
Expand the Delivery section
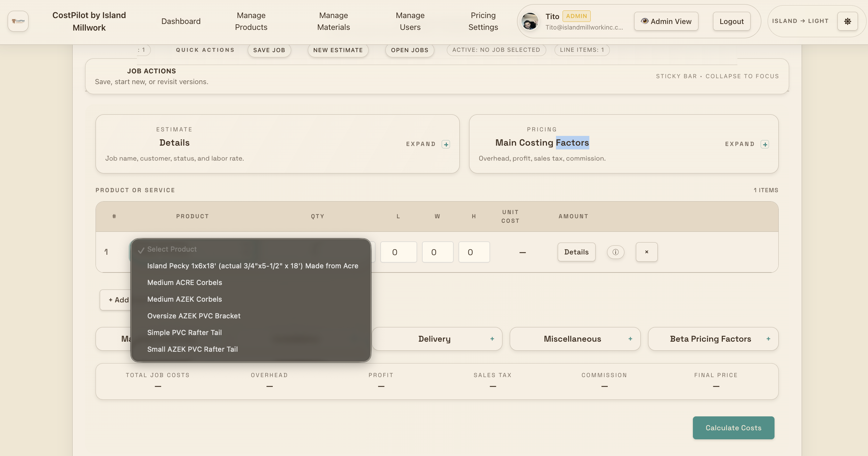[437, 339]
